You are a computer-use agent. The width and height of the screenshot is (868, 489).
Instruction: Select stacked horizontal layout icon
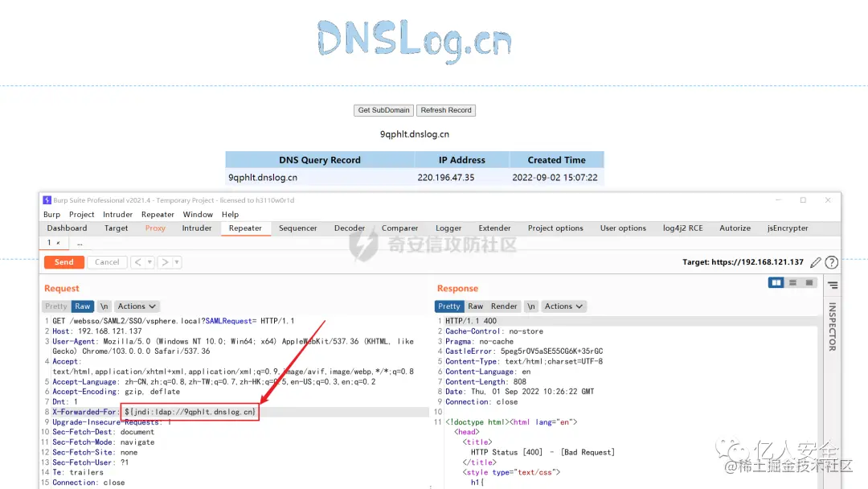[x=792, y=282]
